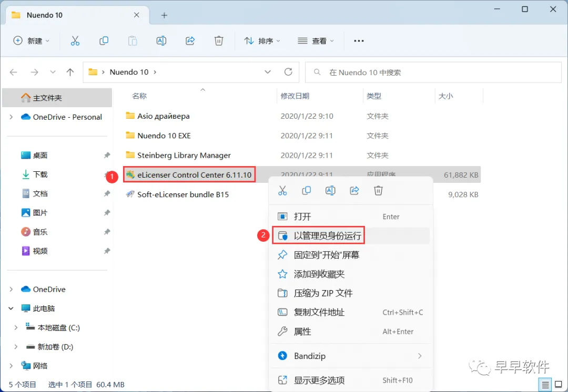568x392 pixels.
Task: Open 主文件夹 in the sidebar
Action: pyautogui.click(x=57, y=98)
